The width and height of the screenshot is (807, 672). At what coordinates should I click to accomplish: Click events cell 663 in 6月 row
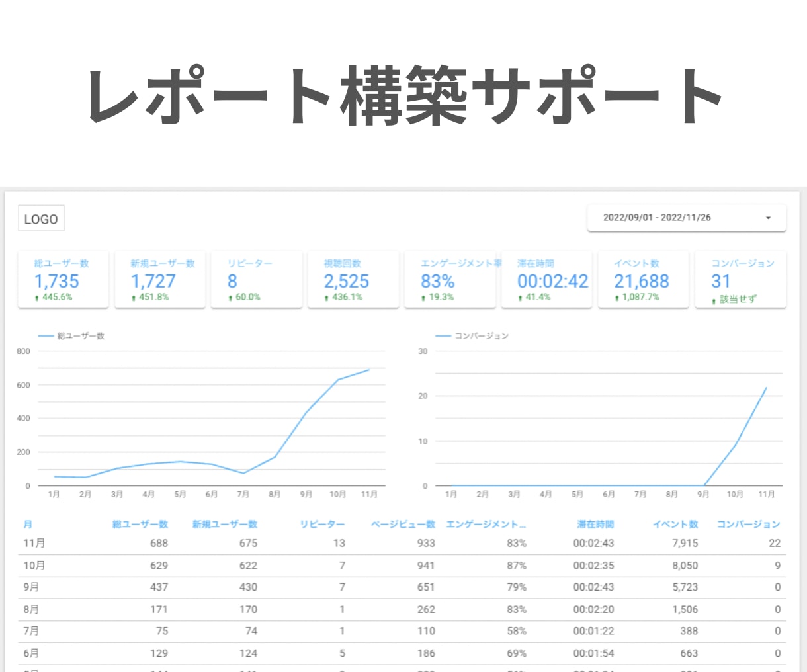(689, 653)
